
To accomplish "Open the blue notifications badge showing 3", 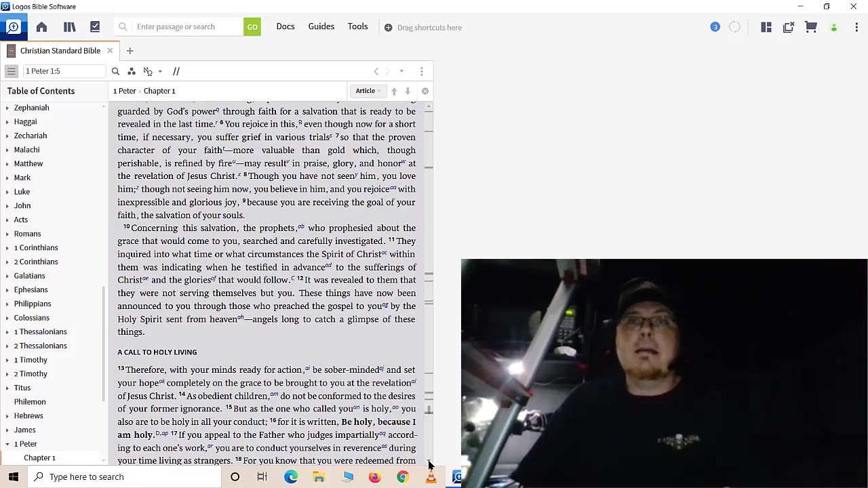I will [715, 27].
